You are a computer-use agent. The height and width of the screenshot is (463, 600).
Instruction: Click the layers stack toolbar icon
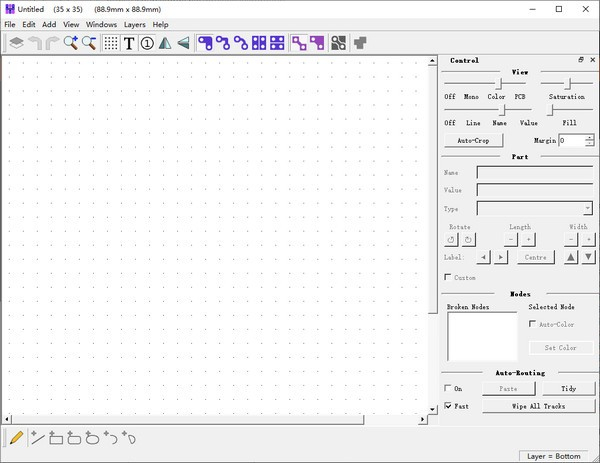pyautogui.click(x=16, y=43)
